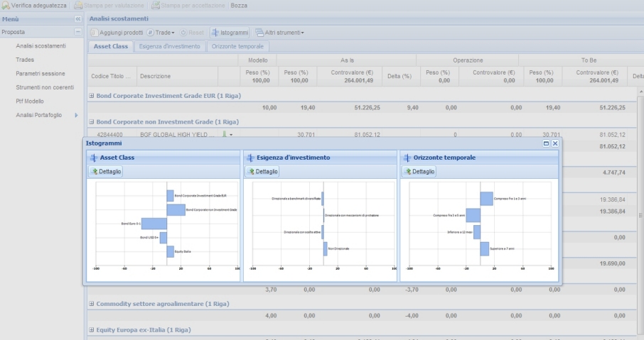Image resolution: width=644 pixels, height=340 pixels.
Task: Click the Modello column group header
Action: [x=257, y=60]
